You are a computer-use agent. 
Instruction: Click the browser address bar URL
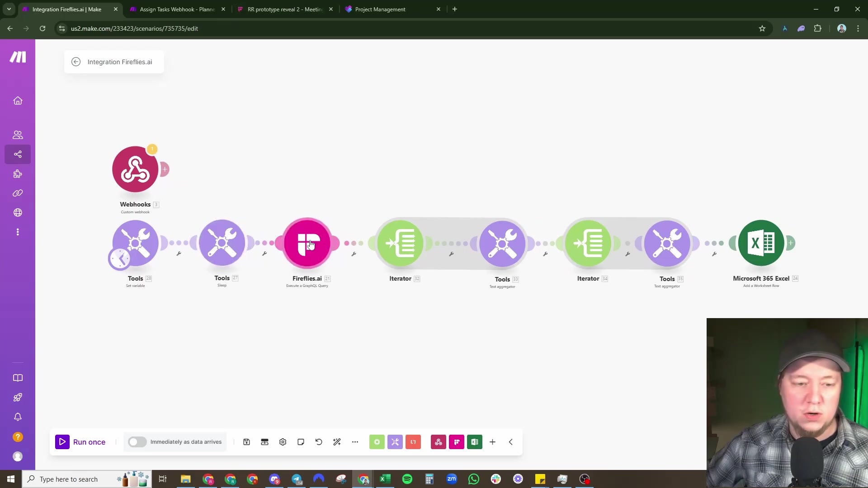coord(134,28)
